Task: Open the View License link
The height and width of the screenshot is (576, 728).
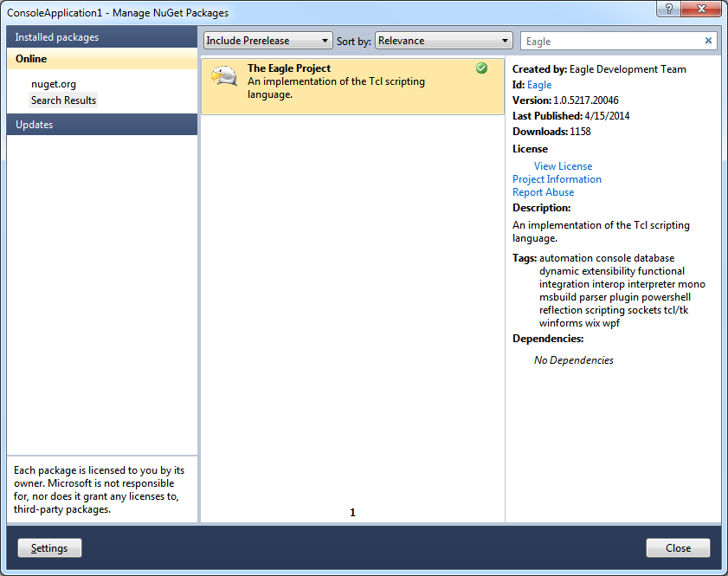Action: pyautogui.click(x=563, y=165)
